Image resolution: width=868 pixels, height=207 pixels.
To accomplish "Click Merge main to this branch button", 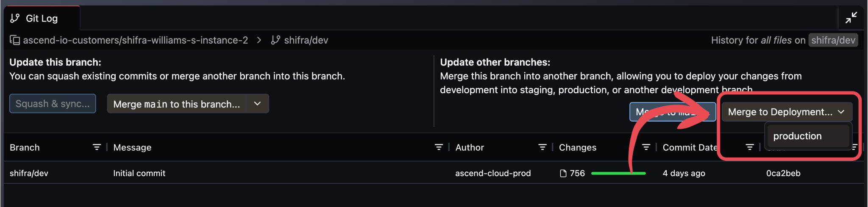I will [x=176, y=104].
